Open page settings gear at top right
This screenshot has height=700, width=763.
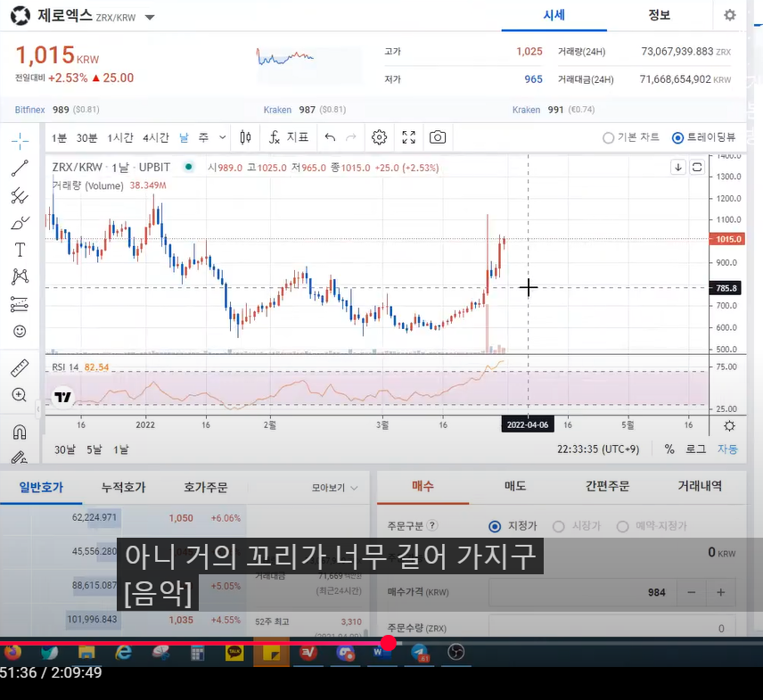pos(729,15)
